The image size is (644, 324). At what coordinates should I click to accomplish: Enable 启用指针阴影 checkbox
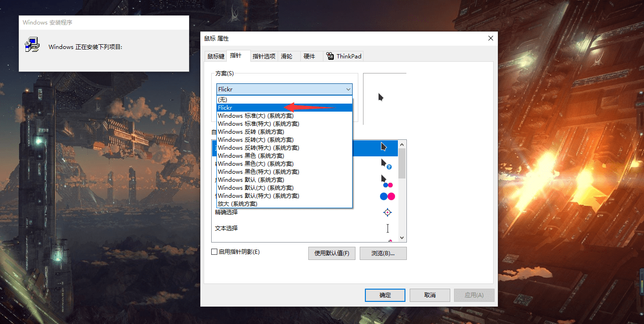[214, 252]
